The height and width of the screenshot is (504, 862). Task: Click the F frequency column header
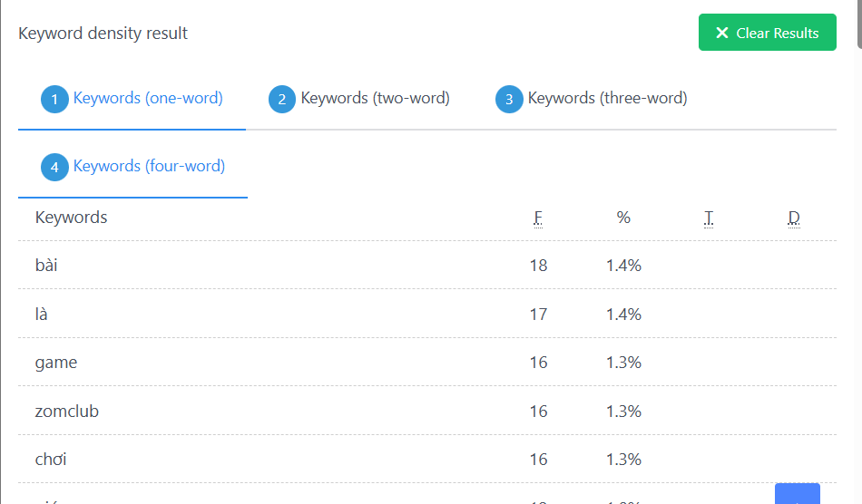538,218
